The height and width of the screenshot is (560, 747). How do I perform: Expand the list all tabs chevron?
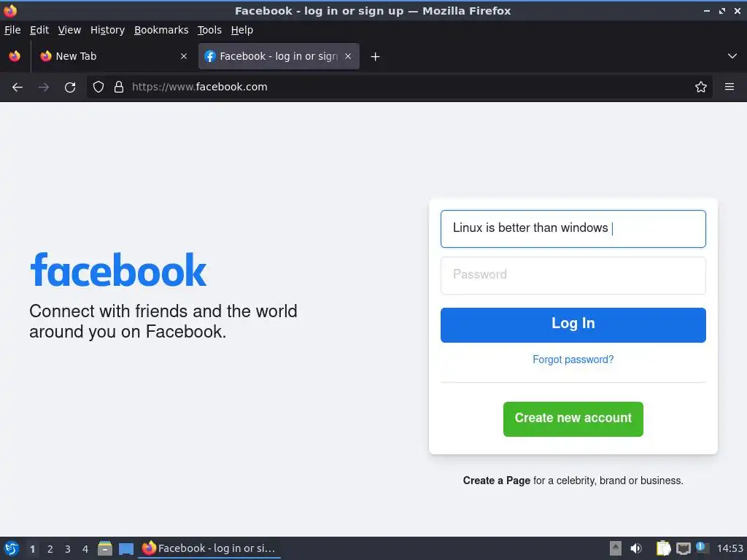point(732,56)
